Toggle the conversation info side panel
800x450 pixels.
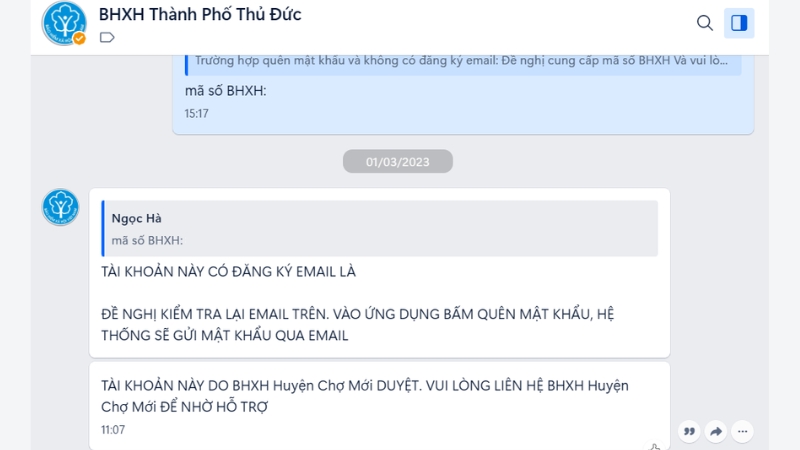(x=739, y=23)
